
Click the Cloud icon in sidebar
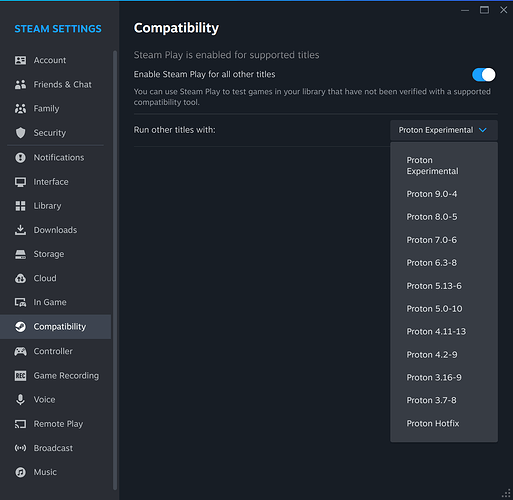20,278
